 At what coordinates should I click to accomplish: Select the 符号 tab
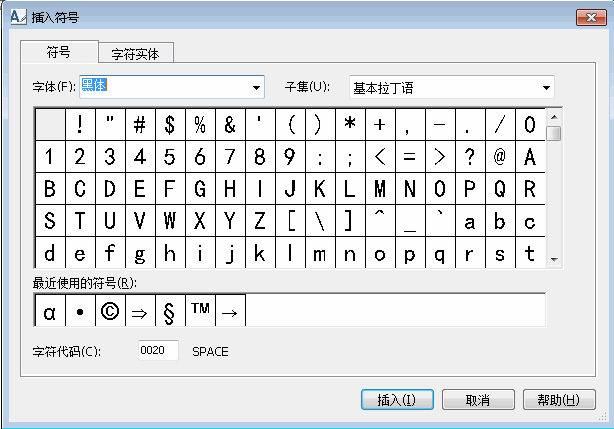[x=59, y=52]
